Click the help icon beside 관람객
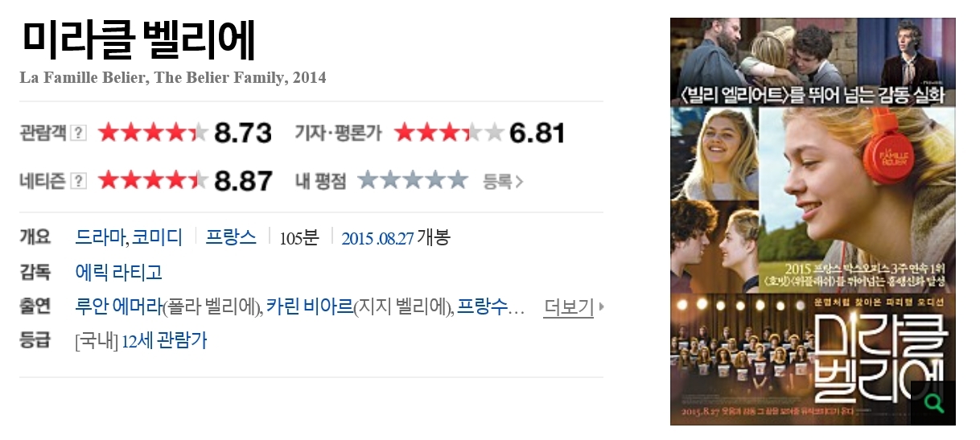Image resolution: width=980 pixels, height=440 pixels. coord(78,133)
